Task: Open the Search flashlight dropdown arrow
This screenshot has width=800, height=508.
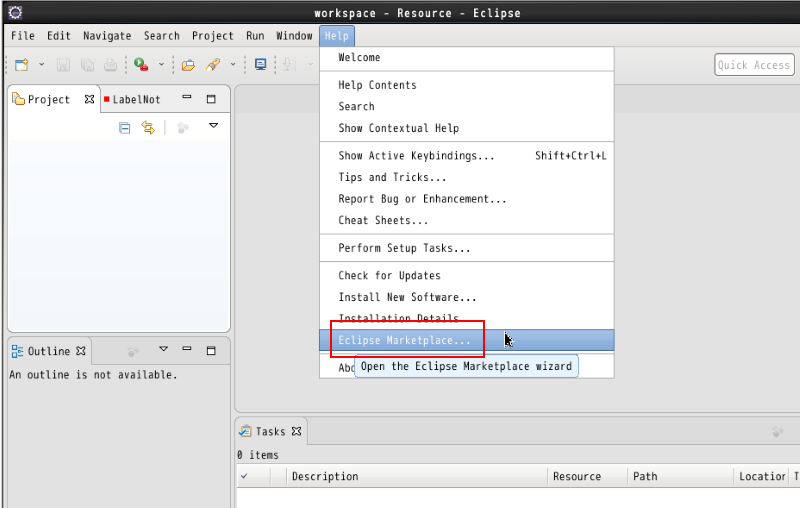Action: 233,65
